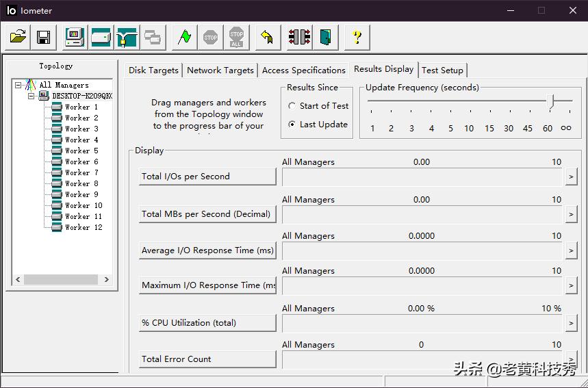This screenshot has width=588, height=388.
Task: Start a new network worker icon
Action: pyautogui.click(x=127, y=37)
